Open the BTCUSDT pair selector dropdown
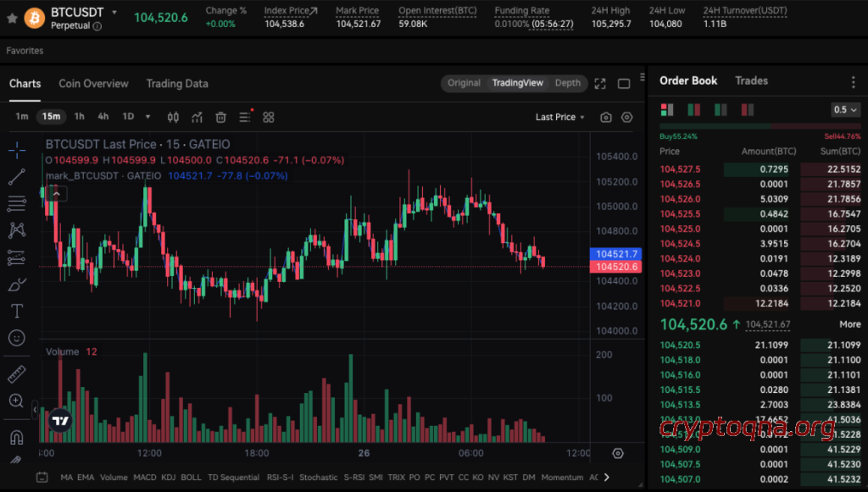Image resolution: width=868 pixels, height=492 pixels. [114, 13]
